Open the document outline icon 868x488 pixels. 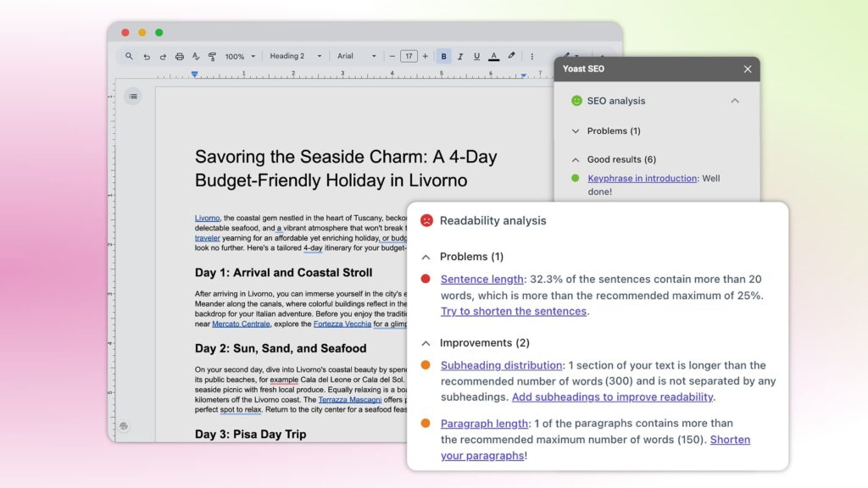coord(133,97)
